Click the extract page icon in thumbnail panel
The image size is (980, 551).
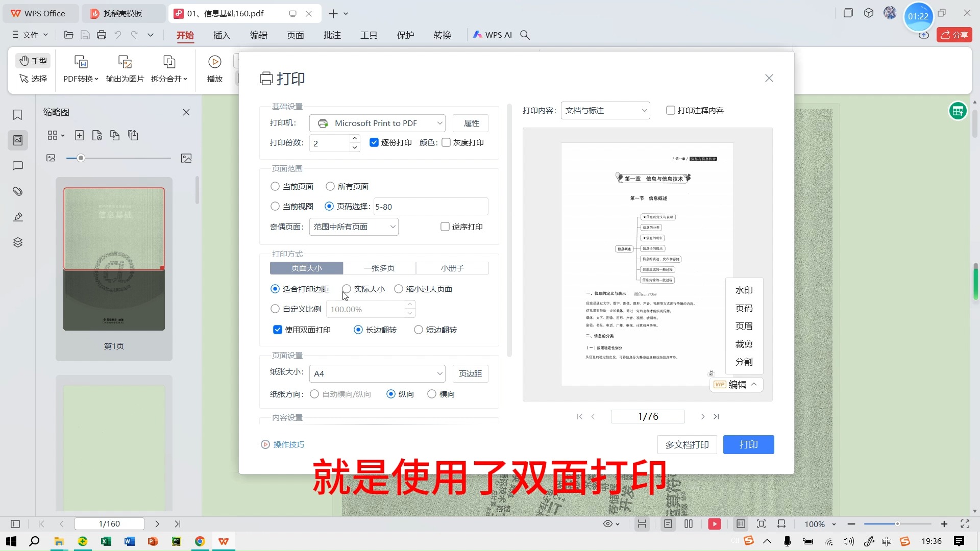click(x=115, y=135)
